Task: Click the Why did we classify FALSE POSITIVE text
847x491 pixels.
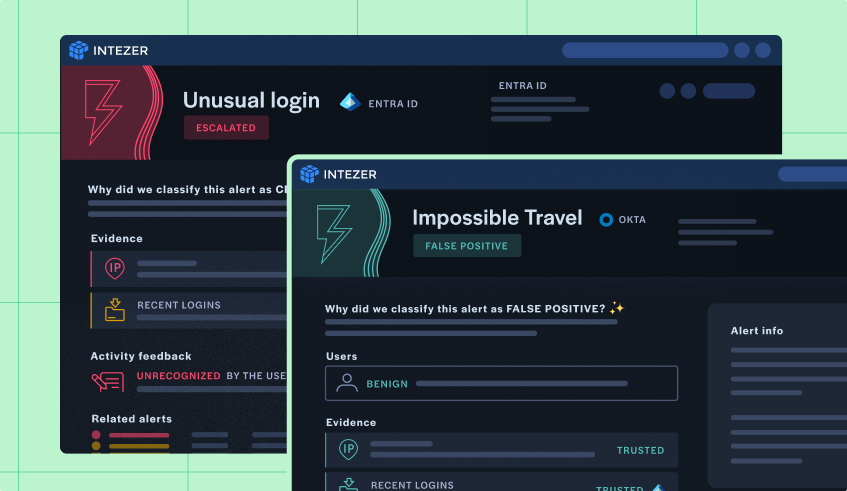Action: [x=465, y=308]
